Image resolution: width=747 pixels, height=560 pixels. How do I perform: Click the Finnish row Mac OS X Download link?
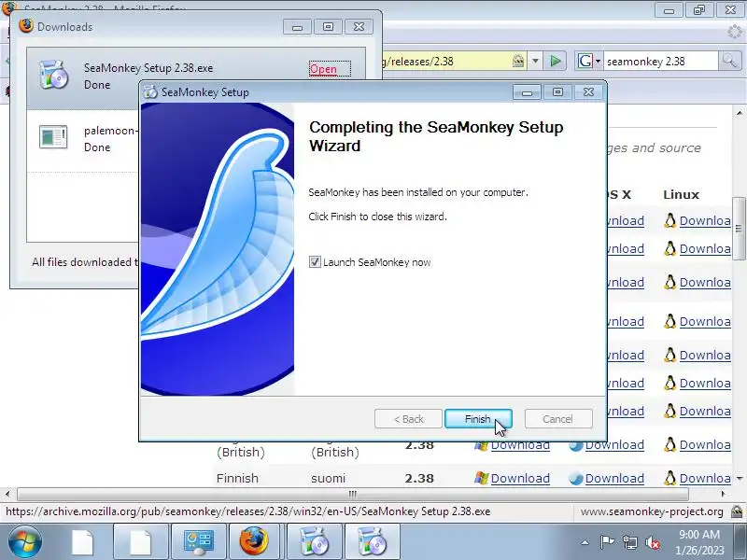[614, 478]
